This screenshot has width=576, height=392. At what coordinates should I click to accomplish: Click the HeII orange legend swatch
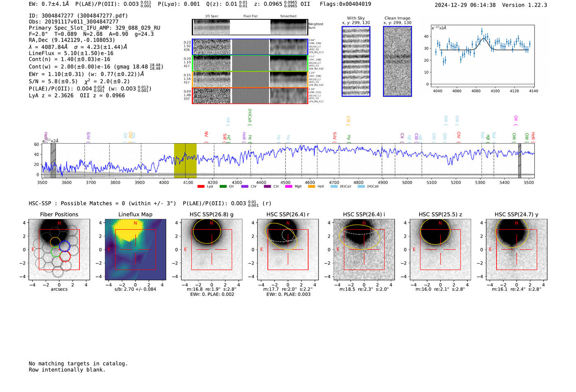(x=311, y=186)
